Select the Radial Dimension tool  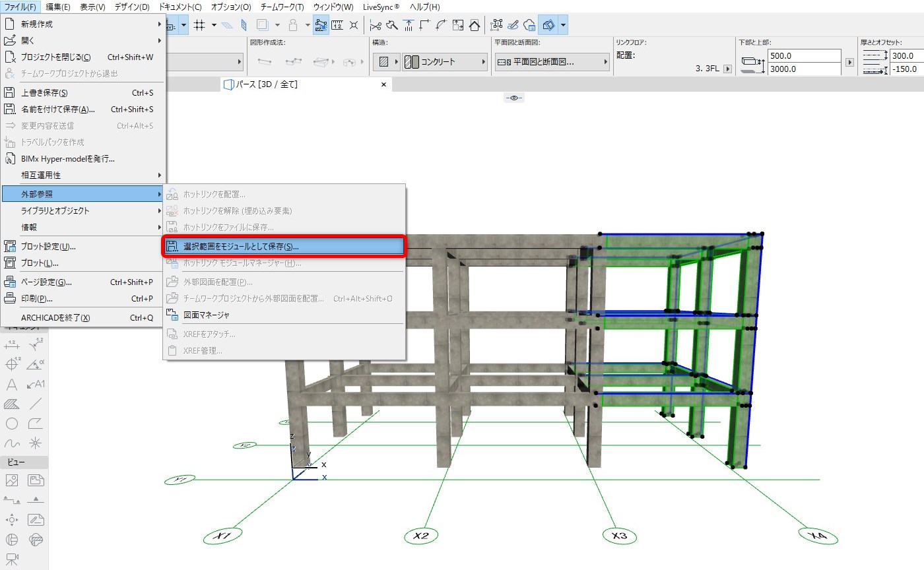point(36,344)
